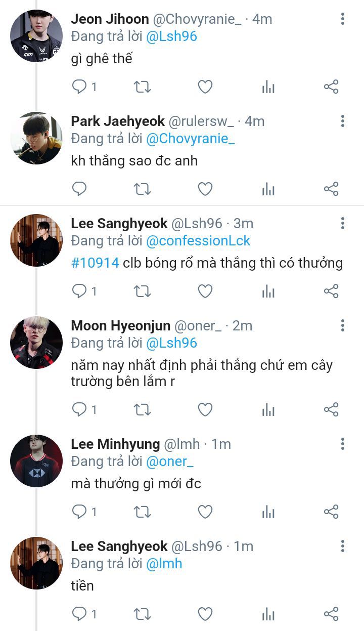
Task: Like the #10914 basketball club tweet
Action: (205, 291)
